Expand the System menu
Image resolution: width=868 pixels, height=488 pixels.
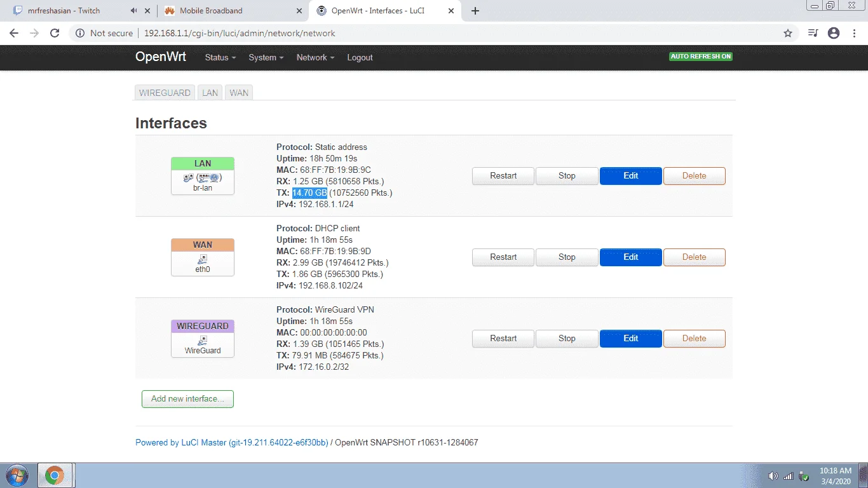[266, 57]
